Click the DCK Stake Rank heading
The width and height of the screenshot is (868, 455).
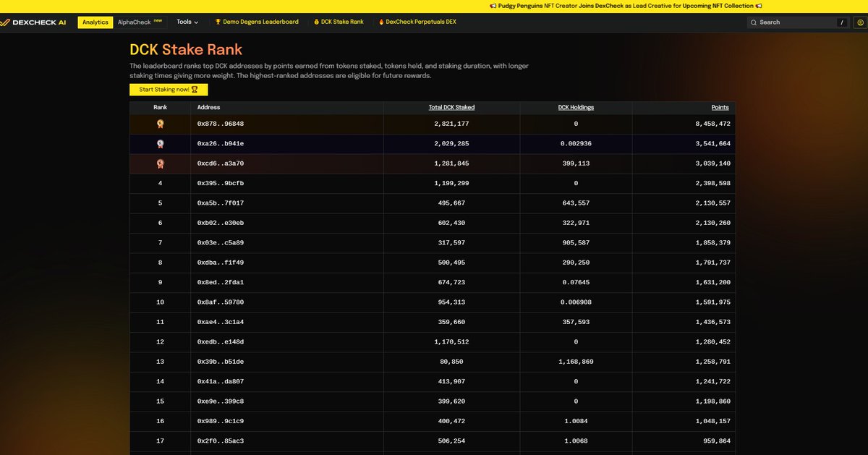click(x=186, y=50)
